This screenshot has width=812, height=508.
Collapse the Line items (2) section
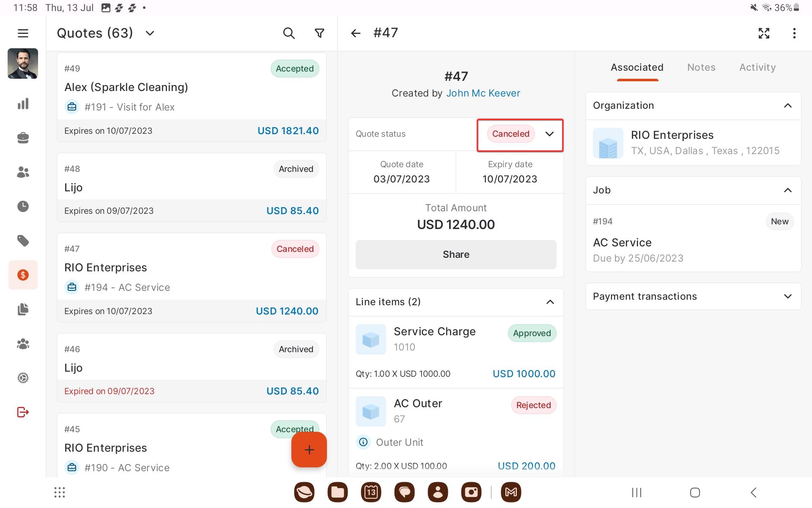[550, 302]
